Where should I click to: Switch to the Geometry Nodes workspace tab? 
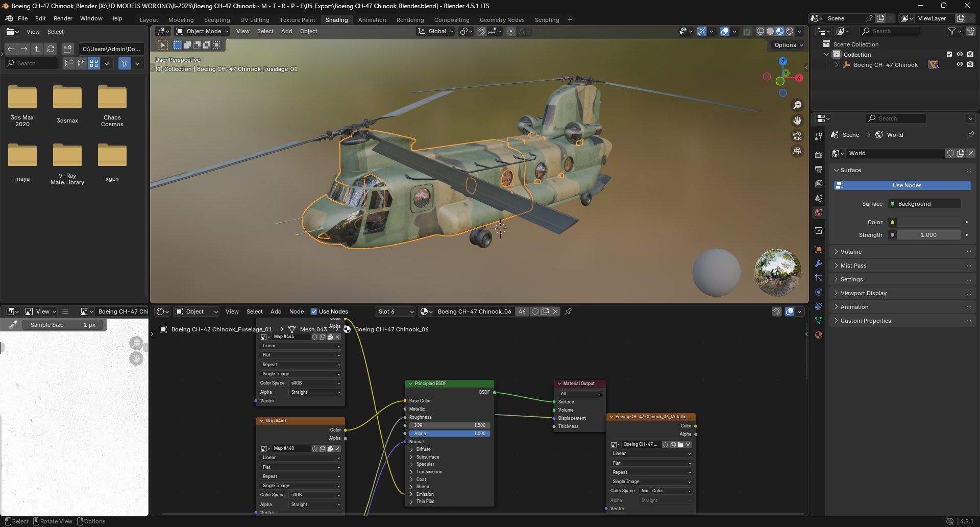click(x=502, y=20)
